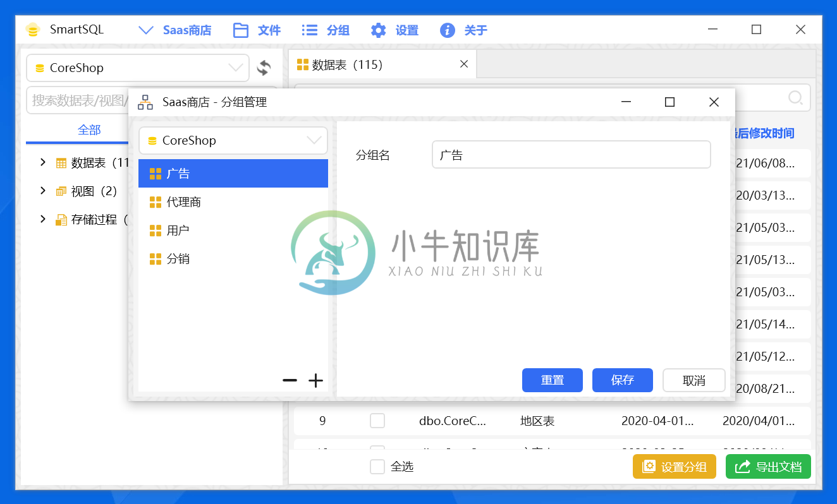
Task: Click the 2020/04/01... modified date cell
Action: 759,421
